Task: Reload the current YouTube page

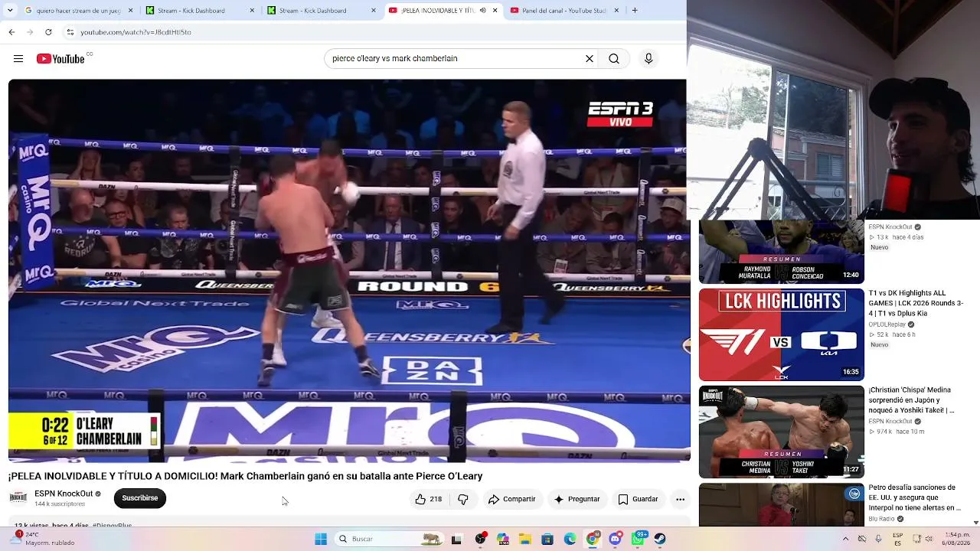Action: 48,32
